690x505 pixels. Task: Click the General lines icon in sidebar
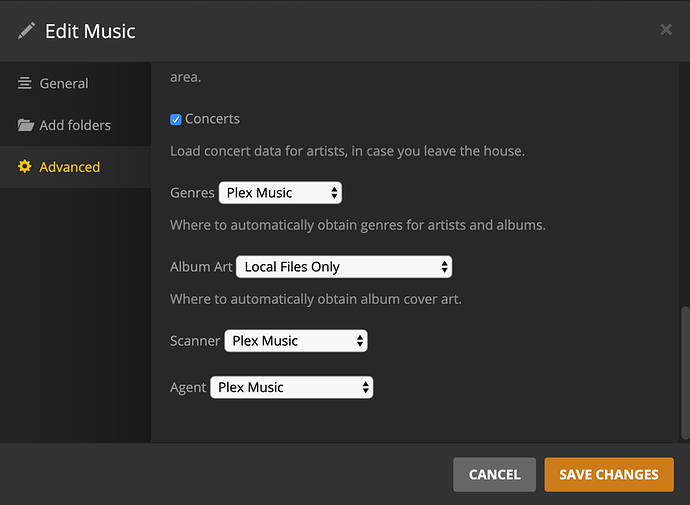pos(25,84)
